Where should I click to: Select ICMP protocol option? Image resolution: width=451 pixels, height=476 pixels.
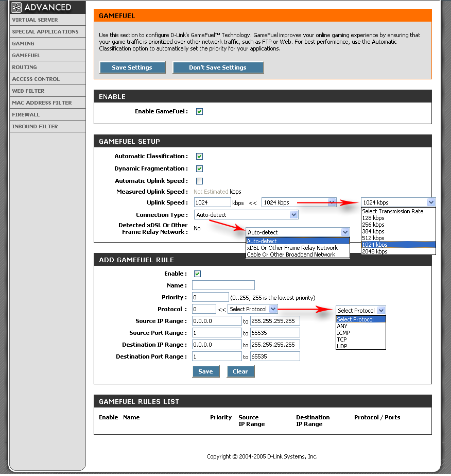click(360, 333)
